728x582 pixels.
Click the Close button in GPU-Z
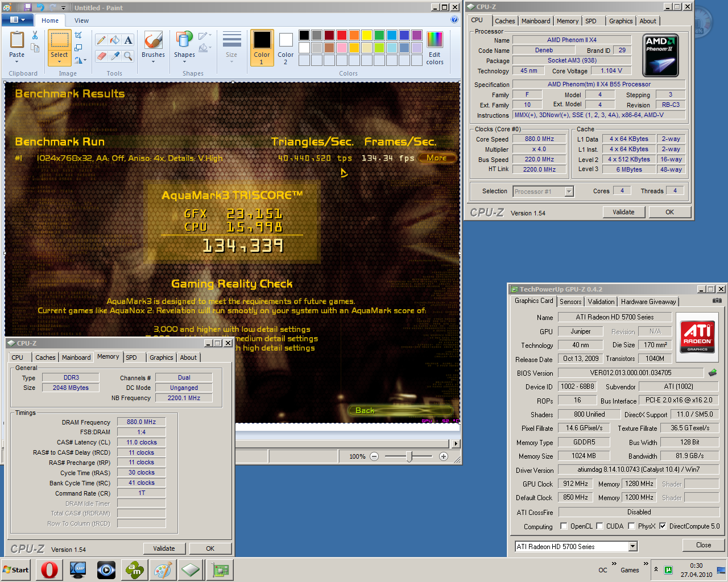click(x=704, y=545)
